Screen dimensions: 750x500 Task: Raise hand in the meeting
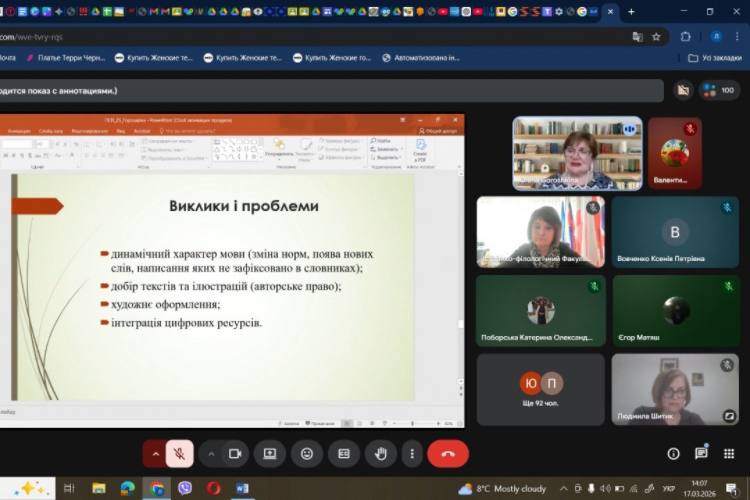[381, 453]
